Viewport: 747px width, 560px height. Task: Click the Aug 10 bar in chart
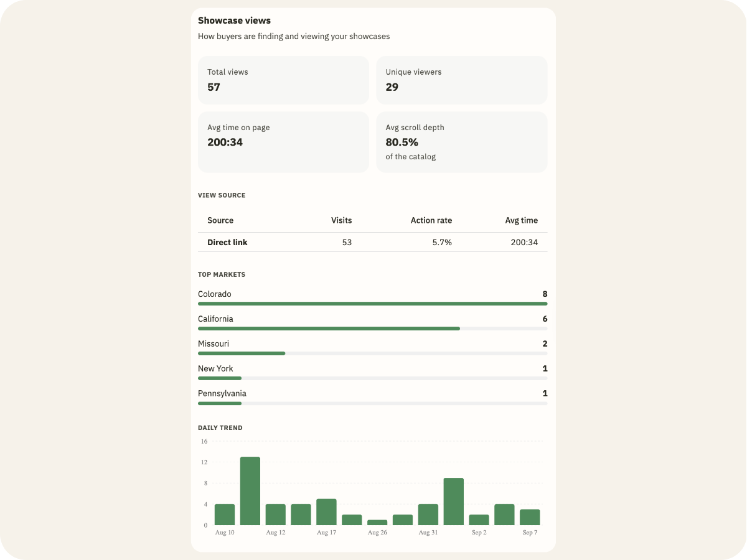225,515
